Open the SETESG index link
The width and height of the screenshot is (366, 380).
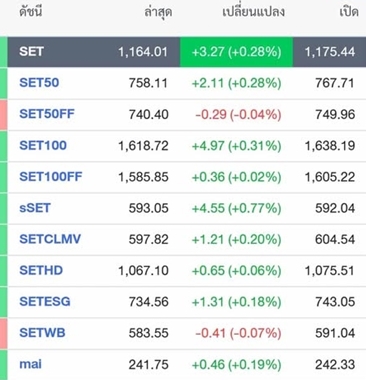pyautogui.click(x=45, y=301)
